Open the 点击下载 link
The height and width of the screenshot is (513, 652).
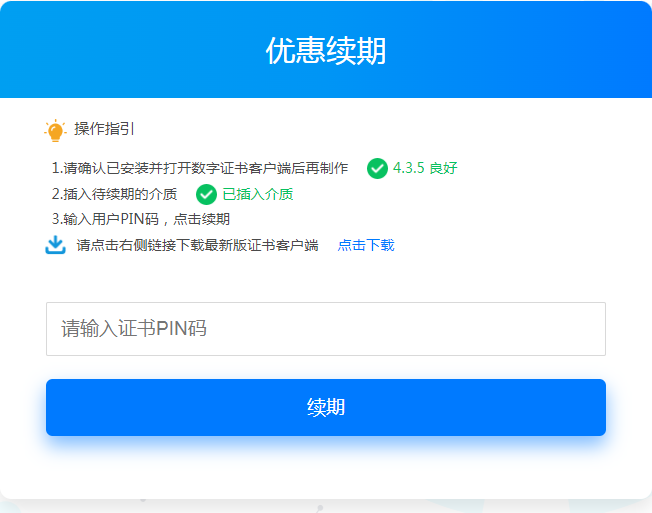(366, 245)
